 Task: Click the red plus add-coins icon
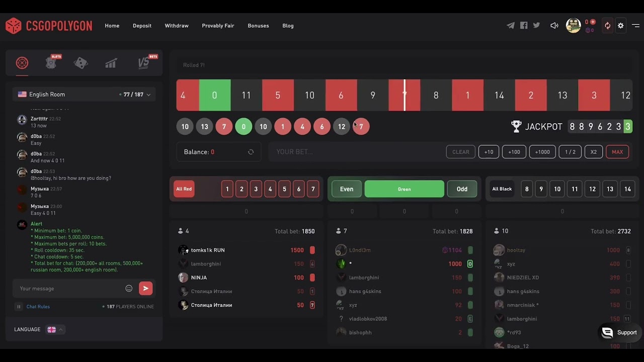[x=593, y=22]
